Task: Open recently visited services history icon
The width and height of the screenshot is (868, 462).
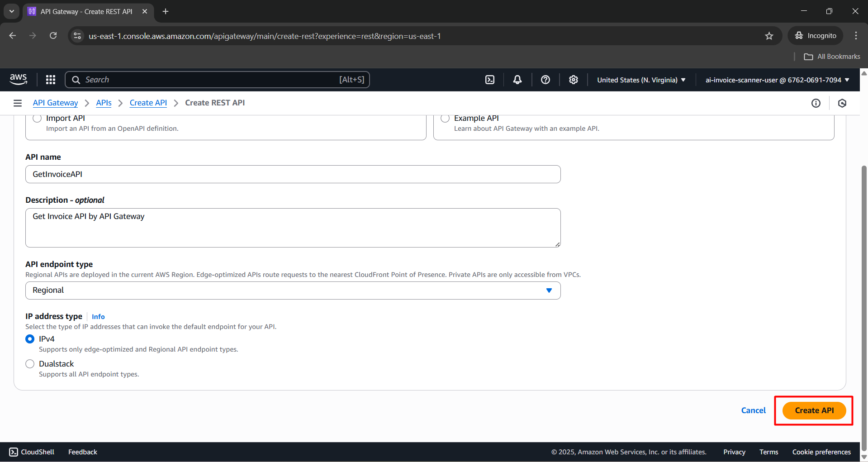Action: pos(842,103)
